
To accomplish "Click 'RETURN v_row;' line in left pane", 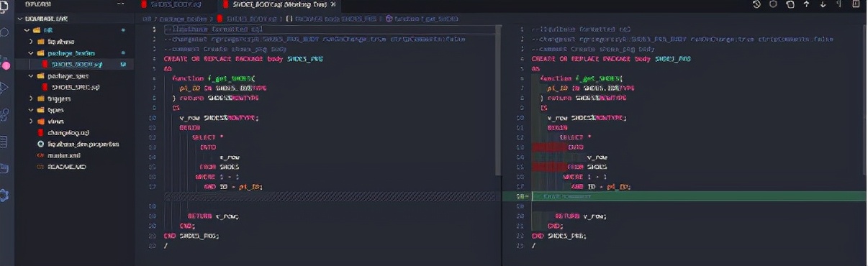I will point(212,216).
